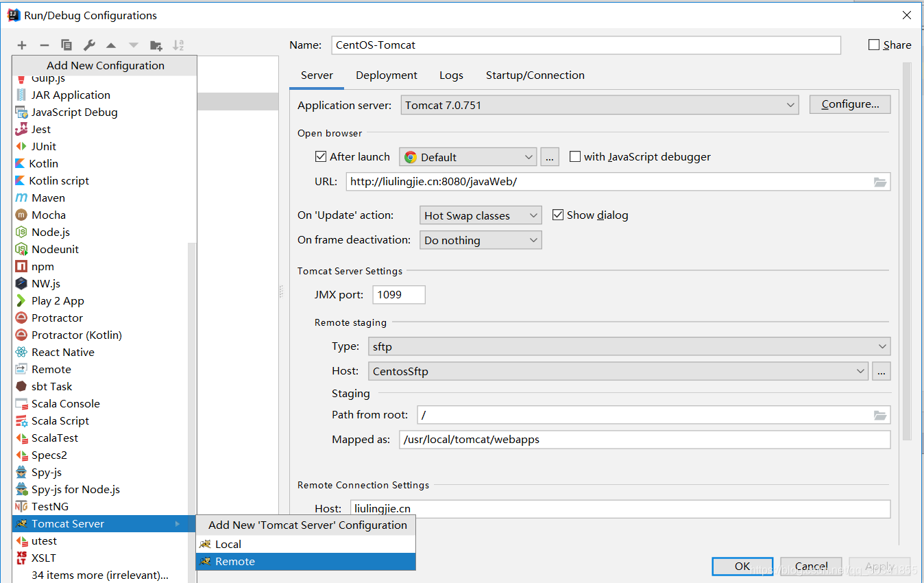Click the Mapped as path field
Image resolution: width=924 pixels, height=583 pixels.
pyautogui.click(x=644, y=440)
